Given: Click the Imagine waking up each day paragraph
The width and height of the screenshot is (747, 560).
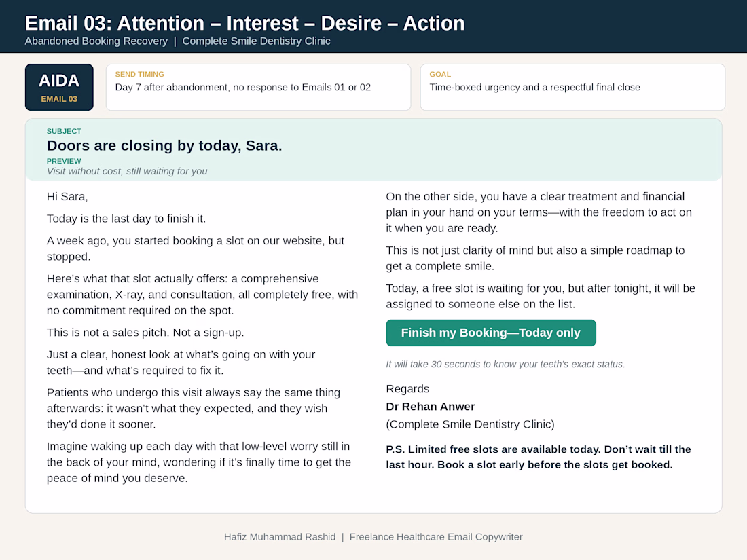Looking at the screenshot, I should (x=199, y=462).
